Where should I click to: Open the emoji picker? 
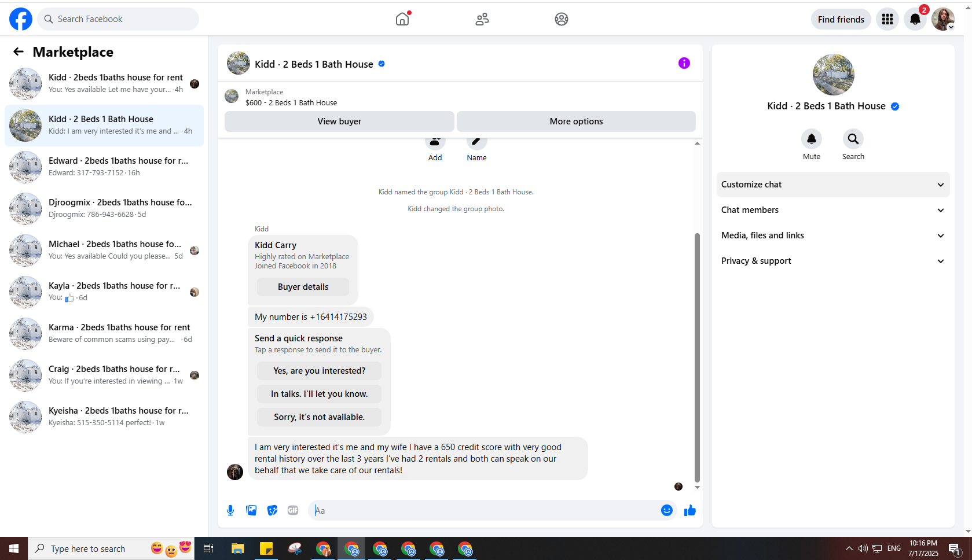667,510
